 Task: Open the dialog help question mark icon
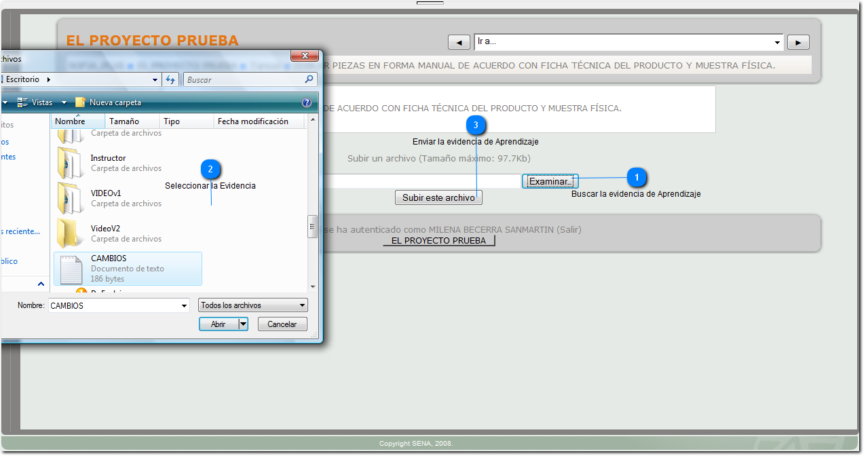pyautogui.click(x=306, y=102)
